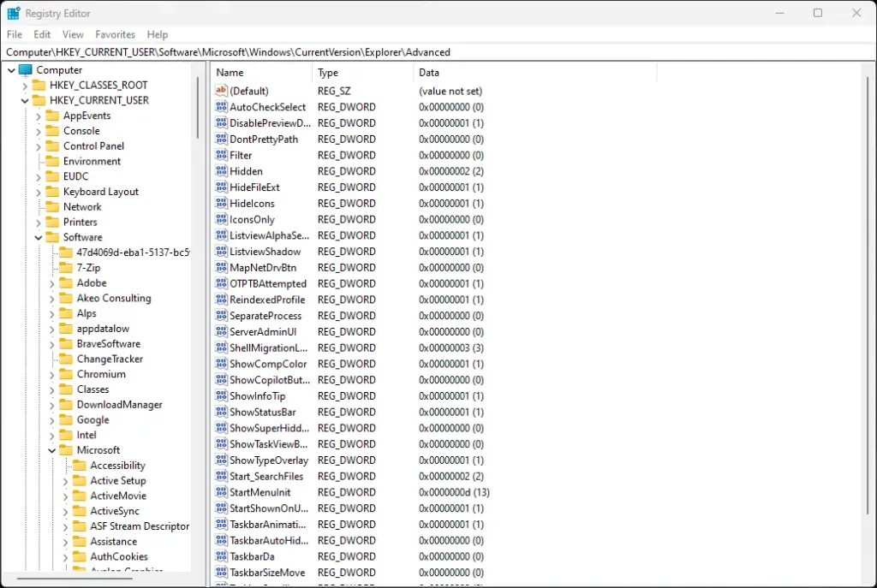Image resolution: width=877 pixels, height=588 pixels.
Task: Select the Console key in tree
Action: point(81,131)
